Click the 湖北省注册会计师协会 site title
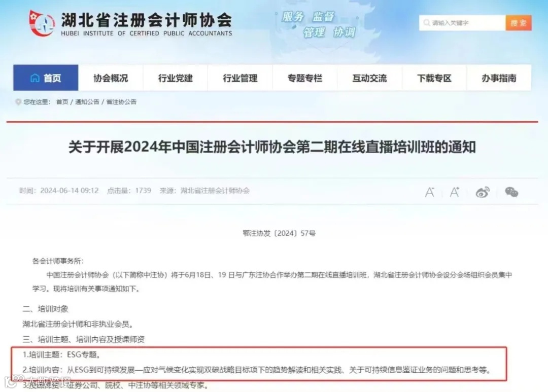The height and width of the screenshot is (392, 548). 147,20
